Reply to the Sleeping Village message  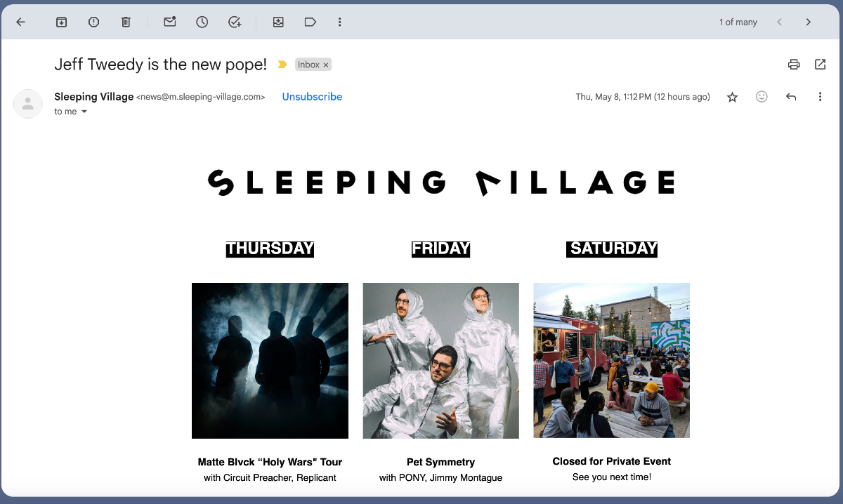[791, 97]
